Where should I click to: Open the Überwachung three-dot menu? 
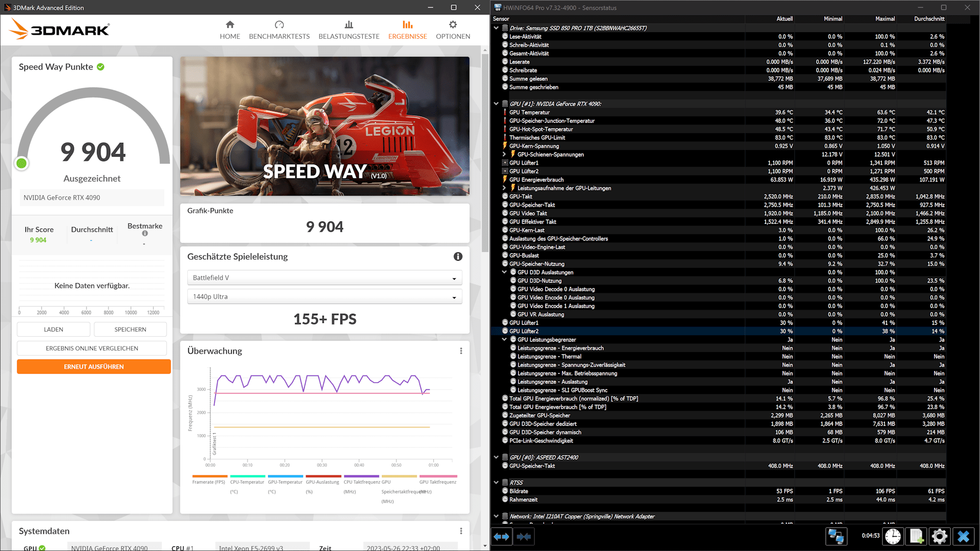[461, 351]
